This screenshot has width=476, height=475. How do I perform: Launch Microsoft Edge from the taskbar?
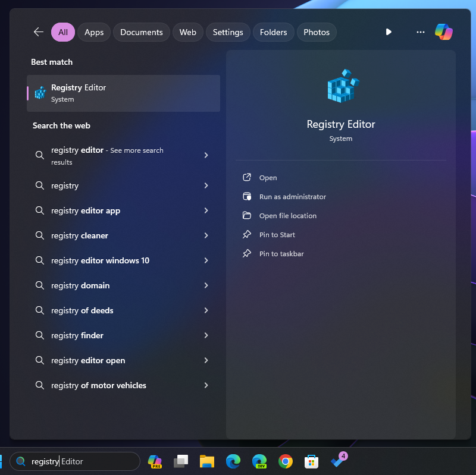(233, 461)
